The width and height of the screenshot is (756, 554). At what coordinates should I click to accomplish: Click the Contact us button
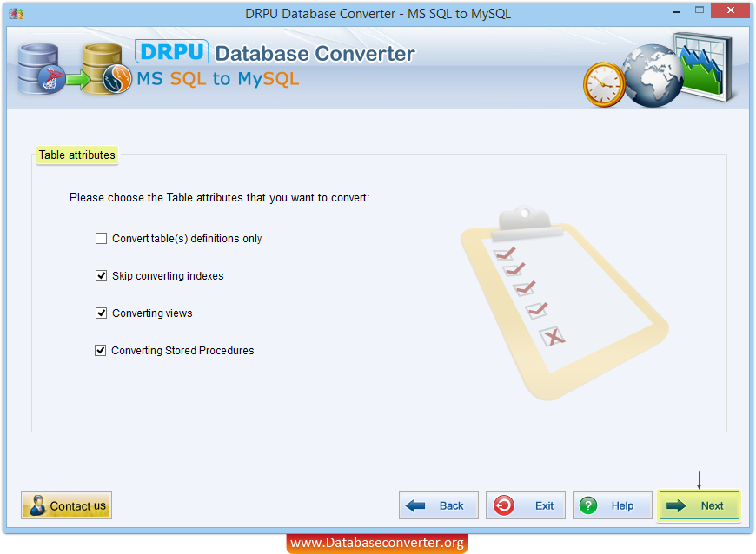pos(67,505)
